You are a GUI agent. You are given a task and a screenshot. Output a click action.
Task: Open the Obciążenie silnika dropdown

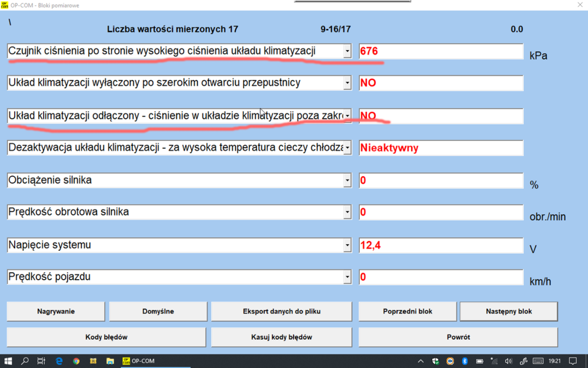pos(348,180)
